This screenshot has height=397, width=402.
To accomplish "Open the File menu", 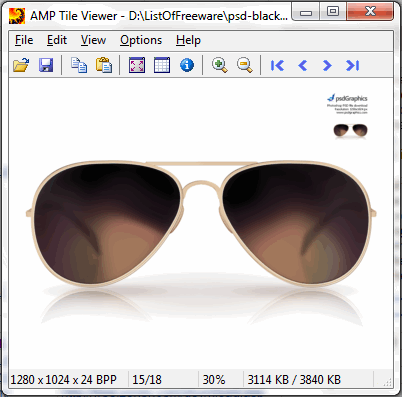I will coord(24,40).
